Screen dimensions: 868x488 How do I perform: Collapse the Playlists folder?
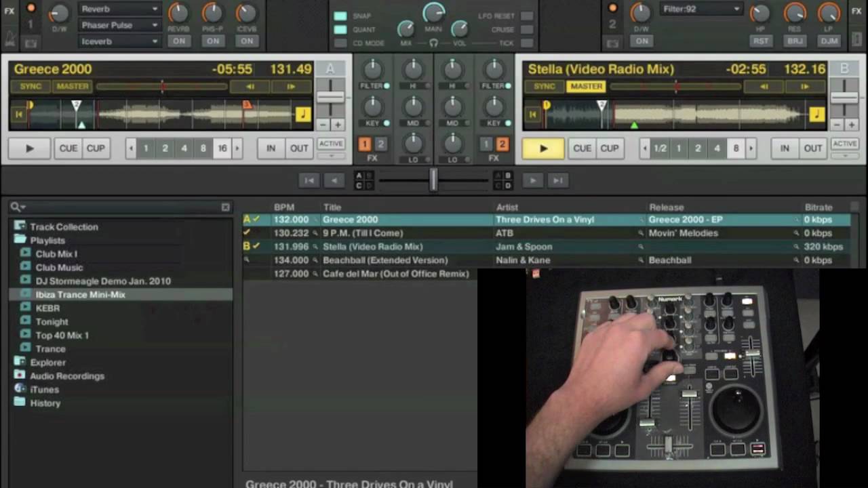(x=19, y=241)
